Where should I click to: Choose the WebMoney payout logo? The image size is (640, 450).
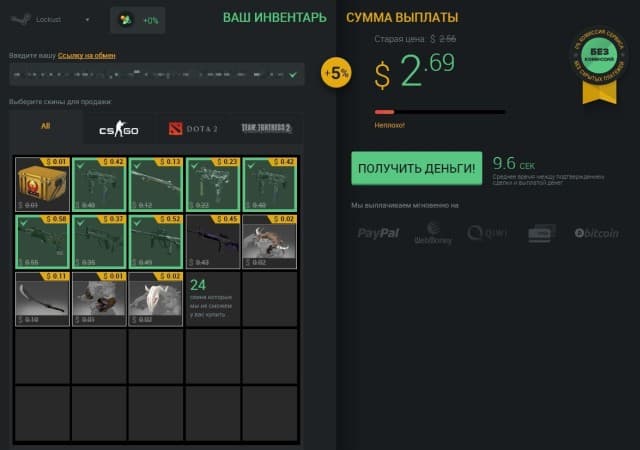pos(433,233)
